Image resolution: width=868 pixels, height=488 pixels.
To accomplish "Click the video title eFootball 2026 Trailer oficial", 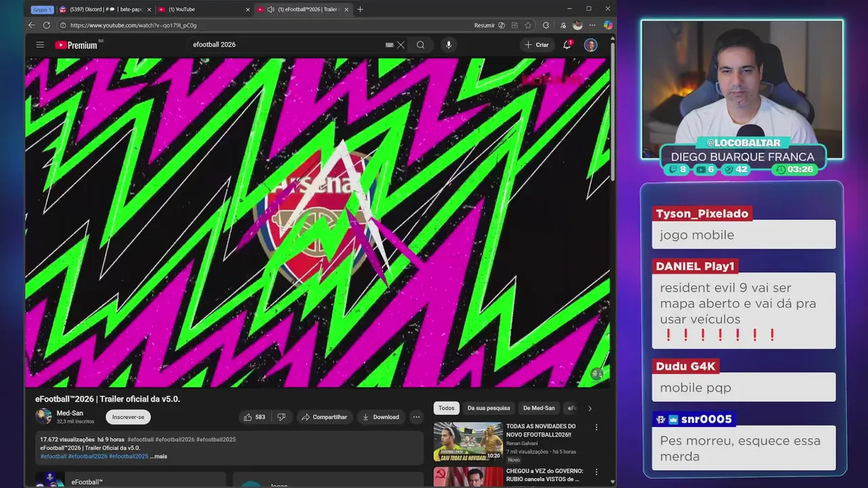I will pos(108,399).
